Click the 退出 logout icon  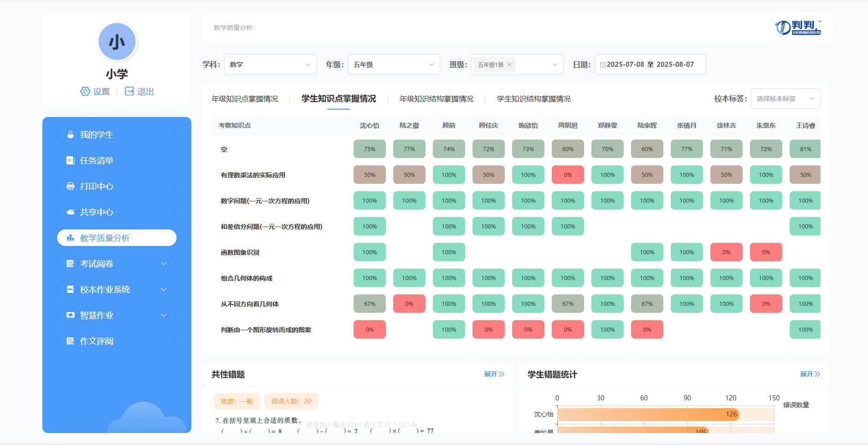[x=130, y=91]
